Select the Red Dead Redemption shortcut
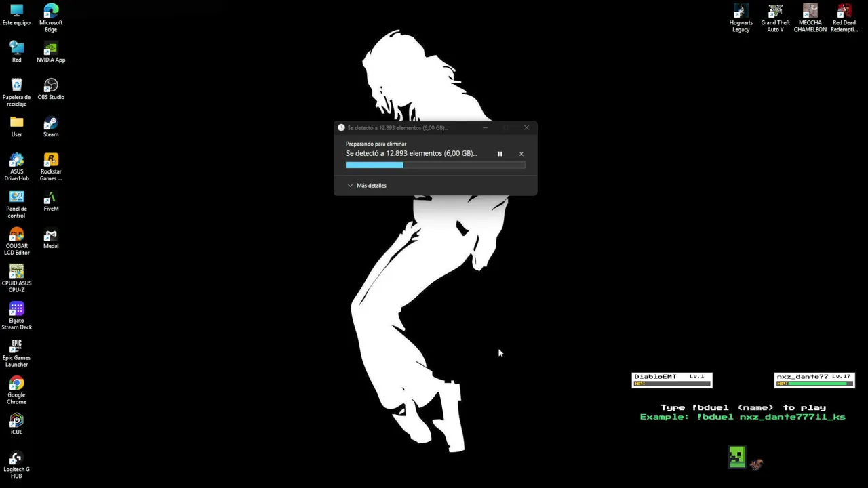 [844, 18]
